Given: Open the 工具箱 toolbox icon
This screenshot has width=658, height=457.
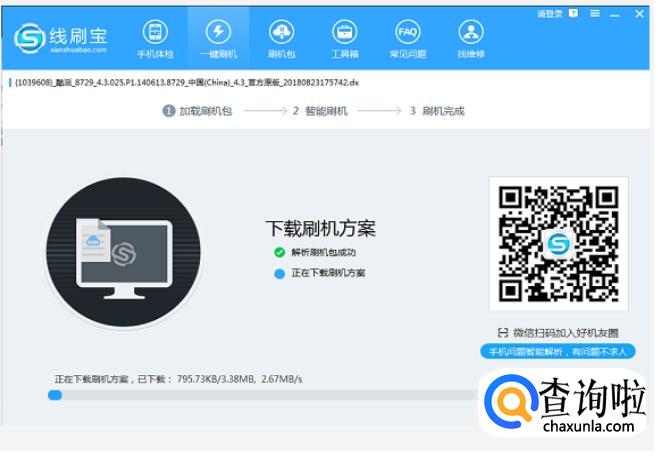Looking at the screenshot, I should pos(345,39).
